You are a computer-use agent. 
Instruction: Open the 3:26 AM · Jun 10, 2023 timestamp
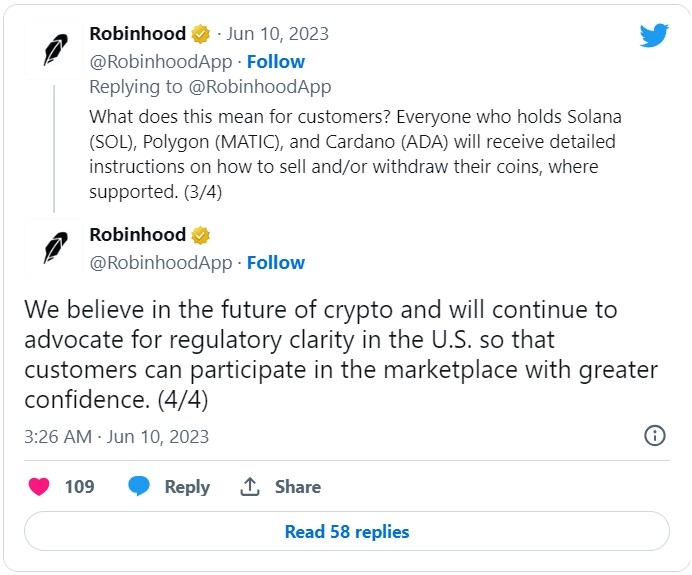click(117, 437)
